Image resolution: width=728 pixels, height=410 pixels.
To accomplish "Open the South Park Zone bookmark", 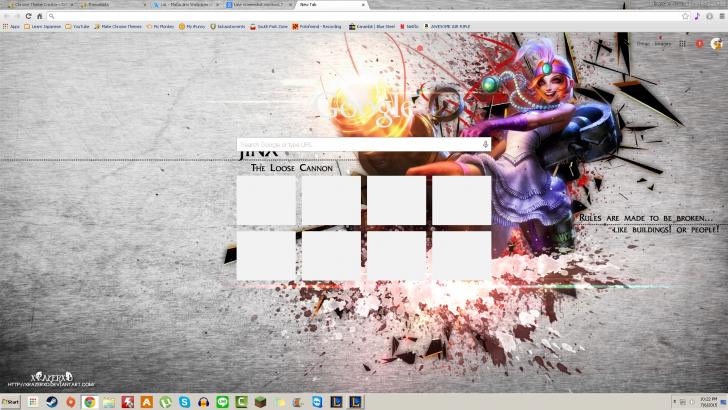I will pyautogui.click(x=269, y=26).
